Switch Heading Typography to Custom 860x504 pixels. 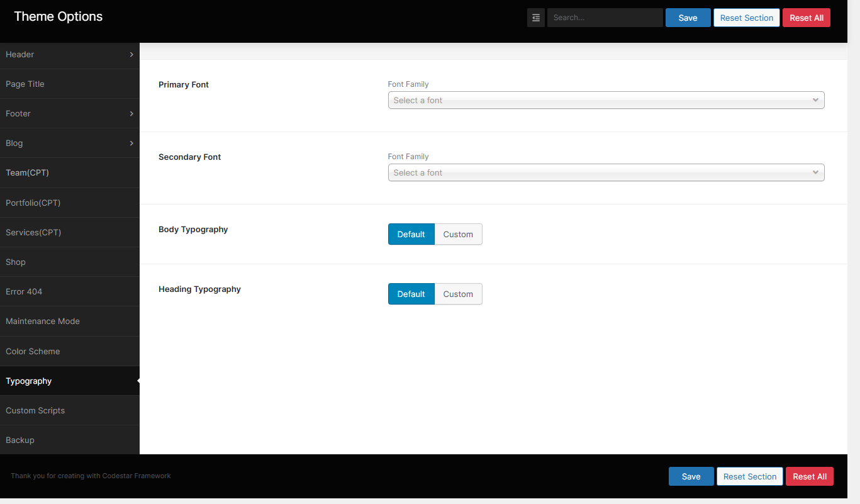pyautogui.click(x=458, y=294)
